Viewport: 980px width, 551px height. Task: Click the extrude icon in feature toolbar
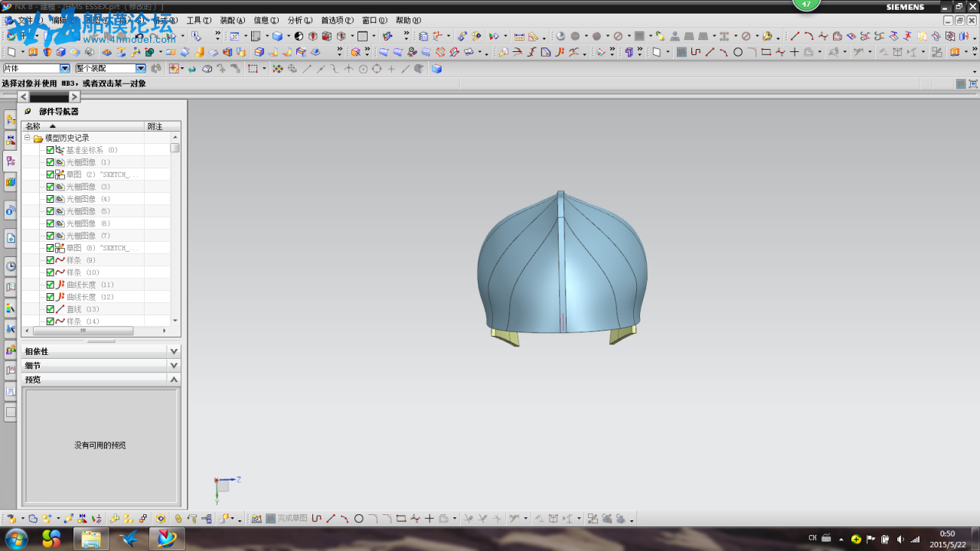[x=33, y=52]
